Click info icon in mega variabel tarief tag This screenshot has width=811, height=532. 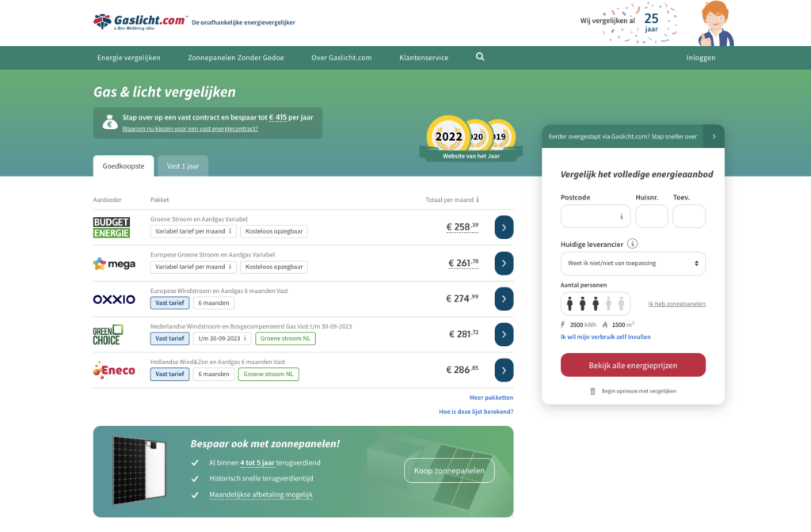(230, 267)
